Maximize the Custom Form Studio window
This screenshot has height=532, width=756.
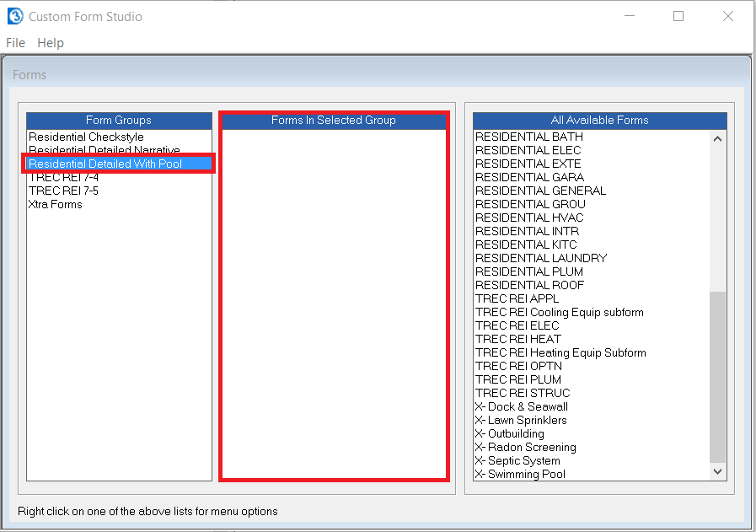click(678, 16)
